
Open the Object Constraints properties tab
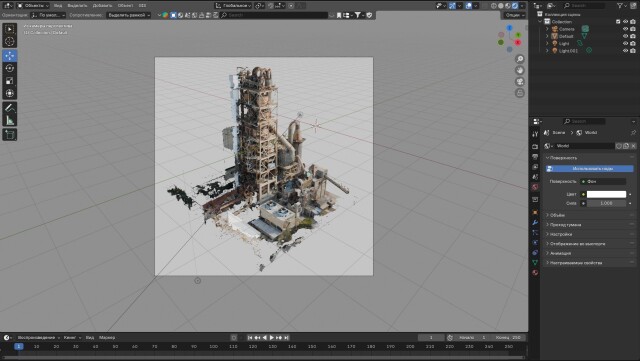[x=535, y=253]
